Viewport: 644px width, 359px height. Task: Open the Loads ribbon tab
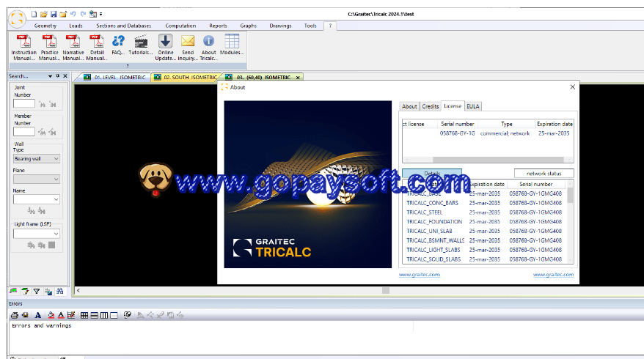coord(76,26)
